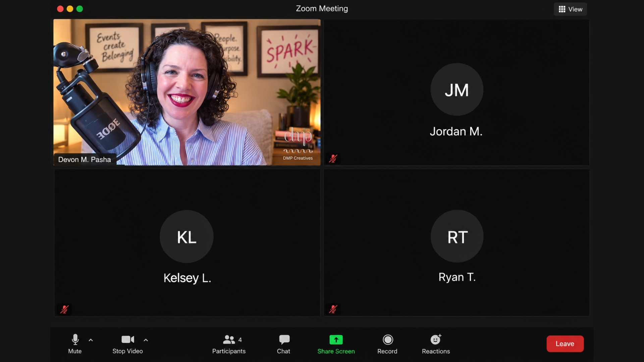The height and width of the screenshot is (362, 644).
Task: Start recording with Record button
Action: (x=387, y=344)
